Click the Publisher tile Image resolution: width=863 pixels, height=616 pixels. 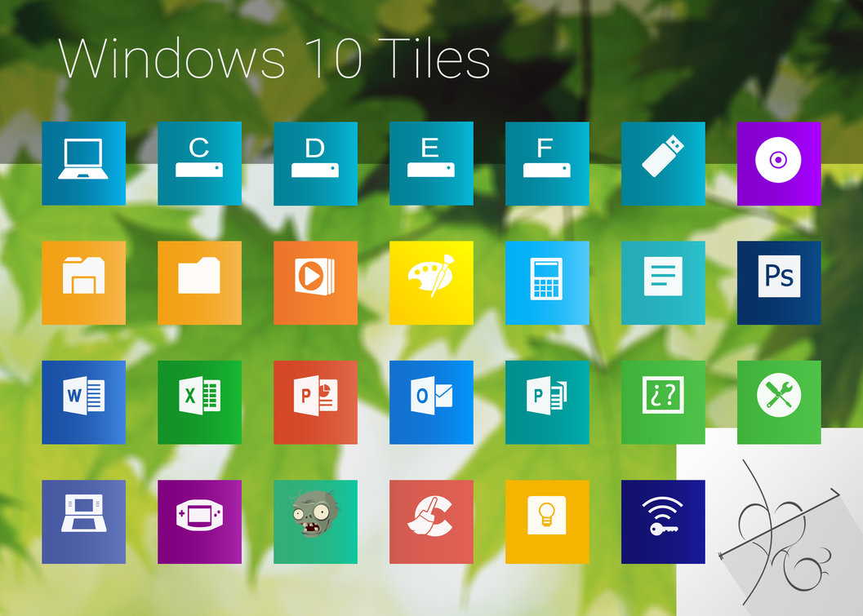[546, 402]
